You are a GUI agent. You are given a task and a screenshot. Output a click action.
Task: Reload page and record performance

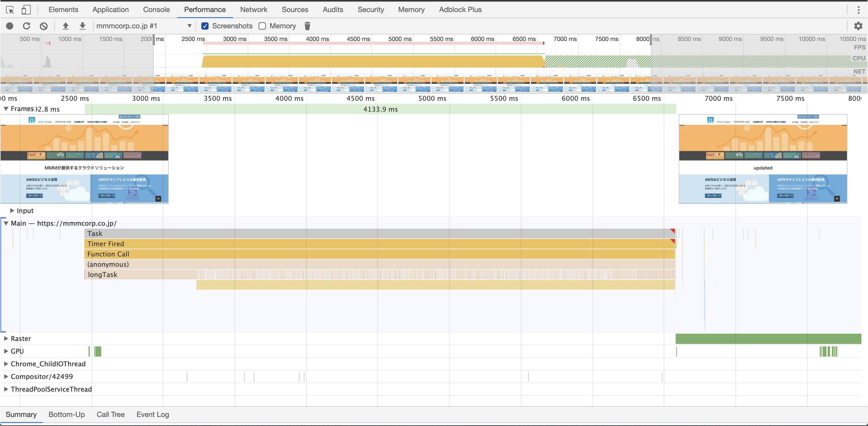pos(26,26)
